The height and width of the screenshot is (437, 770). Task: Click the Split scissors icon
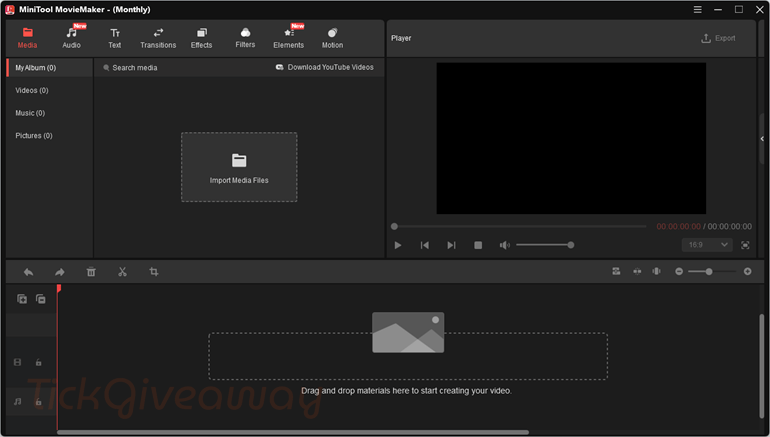coord(122,272)
